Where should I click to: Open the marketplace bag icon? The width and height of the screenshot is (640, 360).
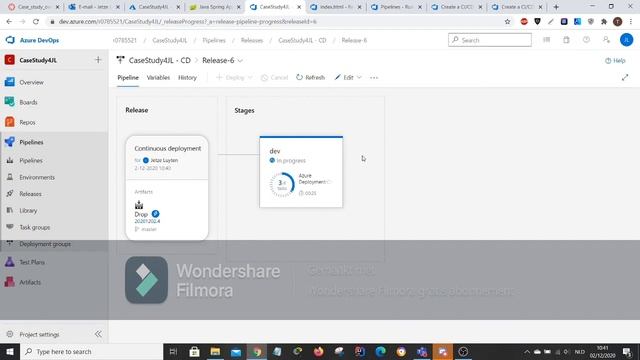point(566,40)
